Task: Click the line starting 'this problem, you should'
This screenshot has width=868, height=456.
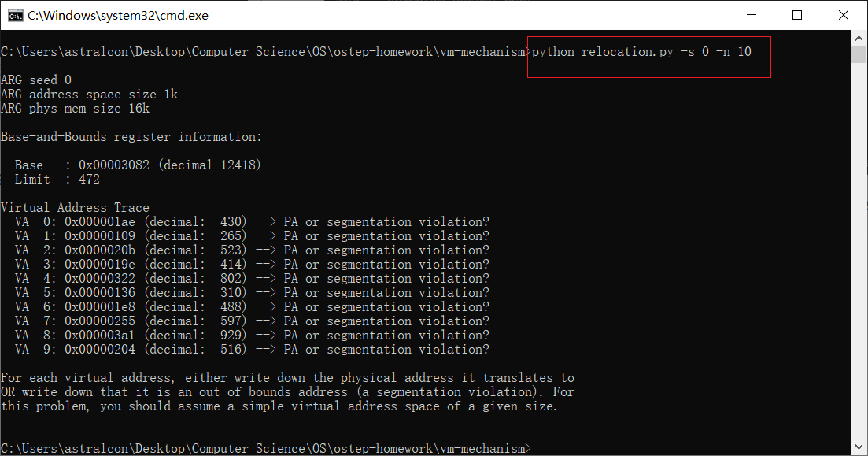Action: (279, 406)
